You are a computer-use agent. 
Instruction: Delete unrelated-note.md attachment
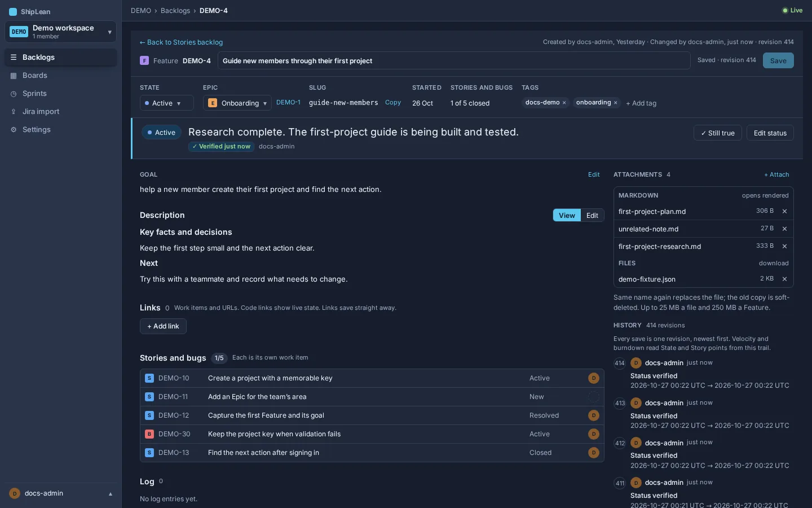coord(784,229)
